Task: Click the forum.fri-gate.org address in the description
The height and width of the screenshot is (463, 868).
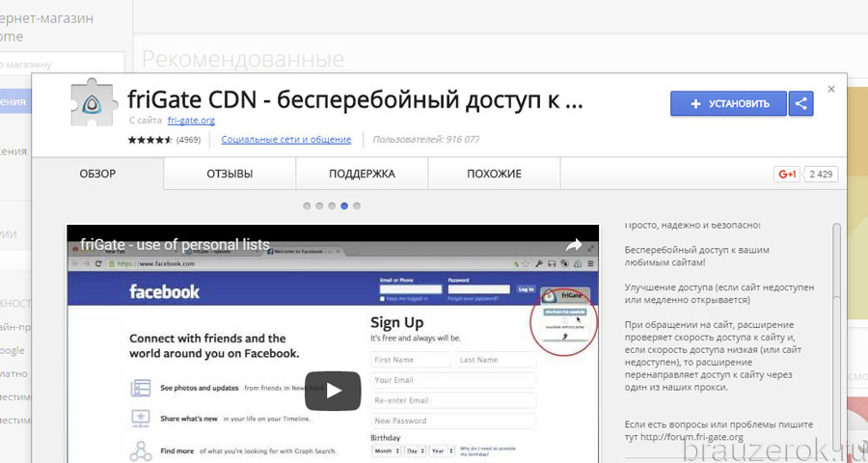Action: coord(692,437)
